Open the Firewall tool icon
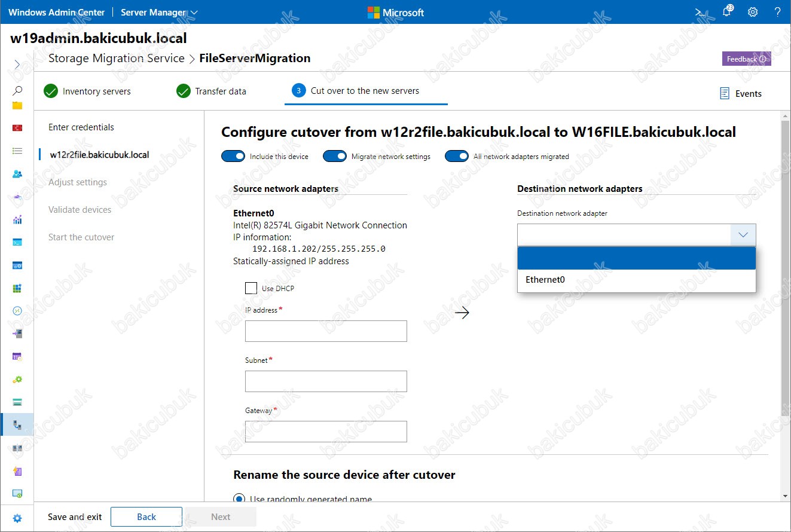 [17, 128]
